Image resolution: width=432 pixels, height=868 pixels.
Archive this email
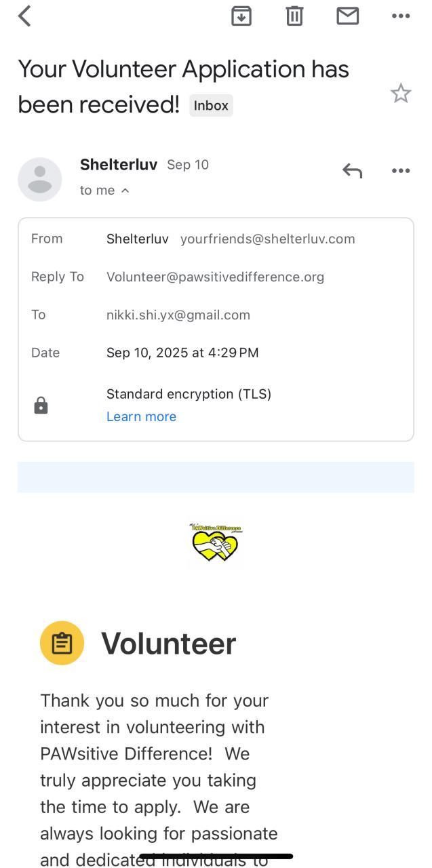(x=241, y=16)
